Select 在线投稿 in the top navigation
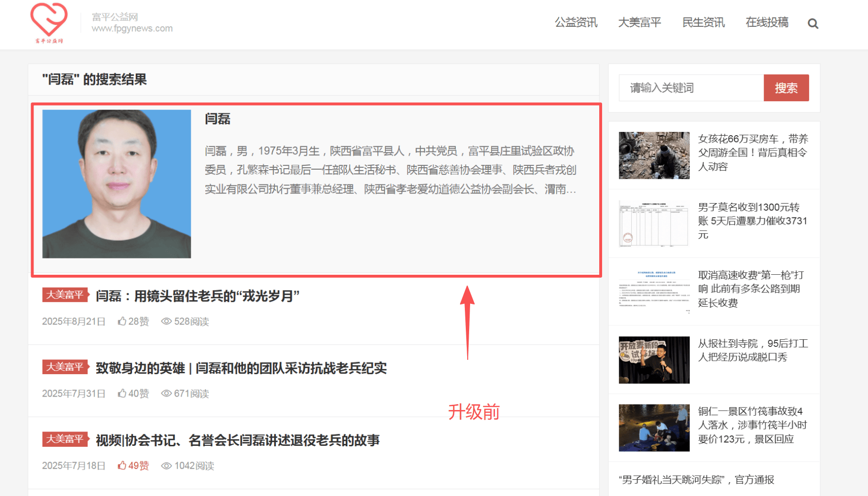The image size is (868, 496). click(767, 22)
